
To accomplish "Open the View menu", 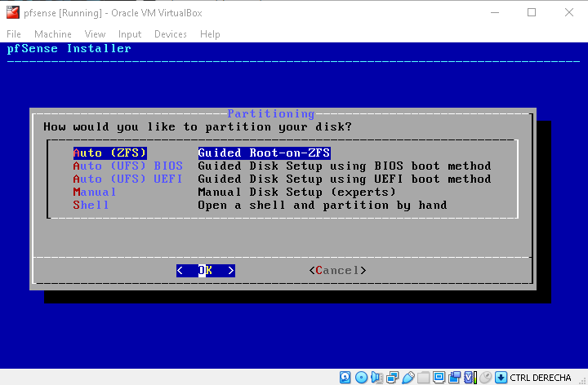I will (x=95, y=34).
